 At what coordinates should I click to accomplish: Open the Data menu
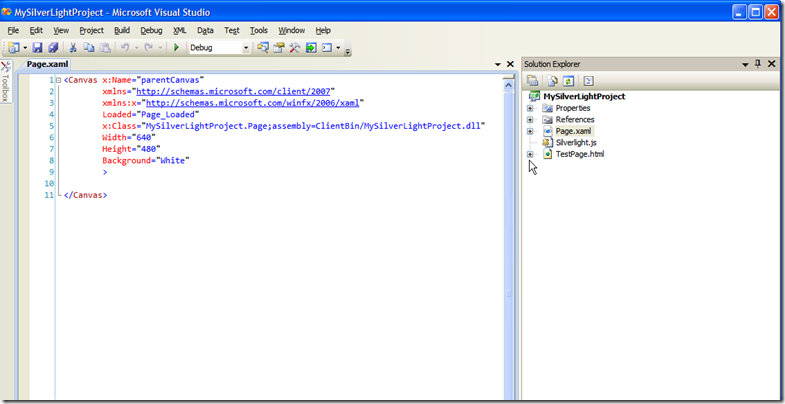(205, 31)
